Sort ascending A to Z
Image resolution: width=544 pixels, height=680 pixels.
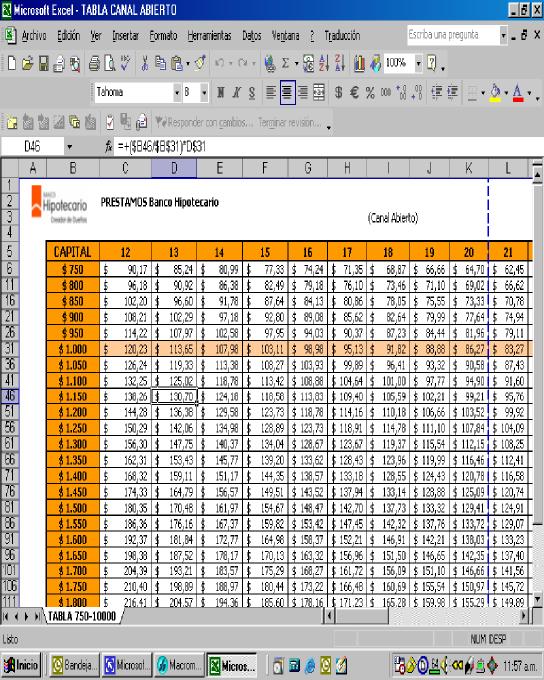coord(324,63)
